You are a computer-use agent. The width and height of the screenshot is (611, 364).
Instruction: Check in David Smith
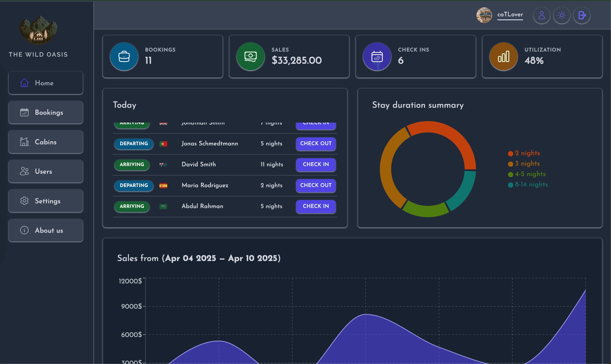point(316,164)
